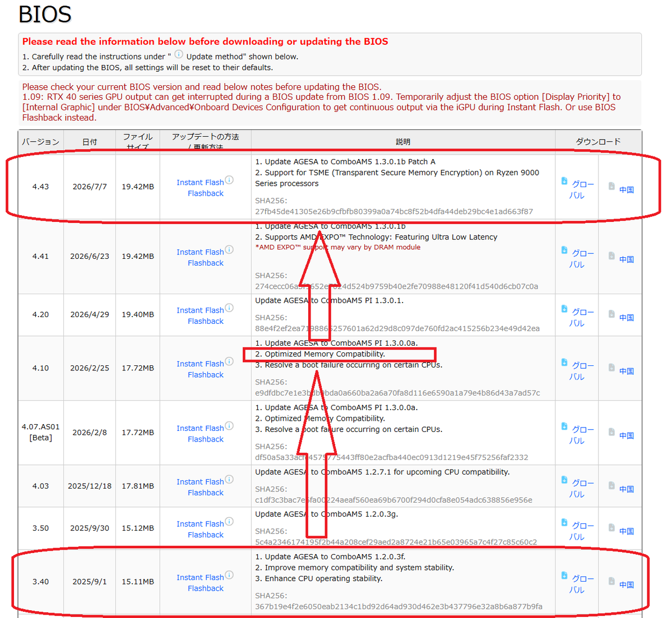Open the Instant Flash link for BIOS 4.03

tap(200, 482)
